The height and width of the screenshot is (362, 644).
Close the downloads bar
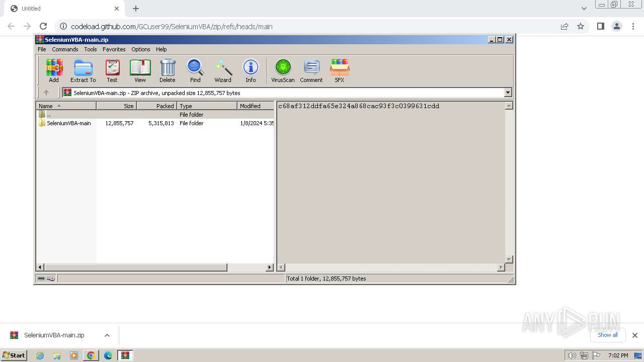(x=634, y=335)
